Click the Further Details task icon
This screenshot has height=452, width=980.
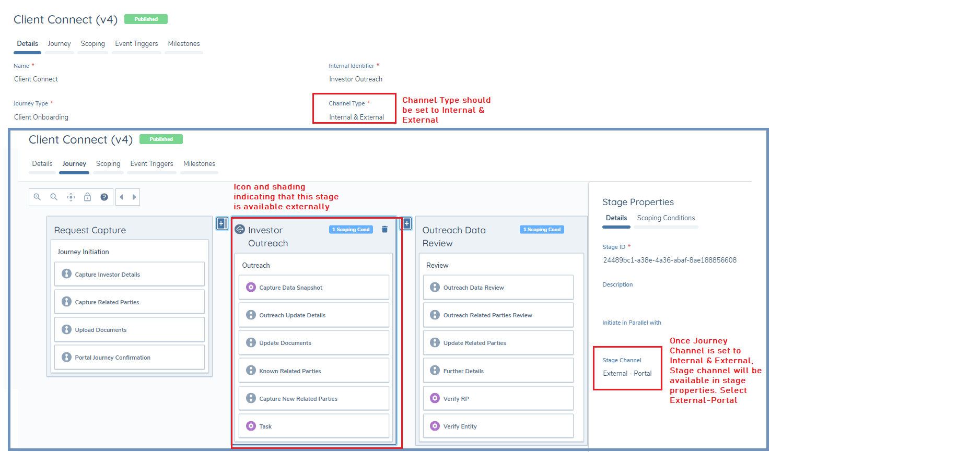[x=435, y=371]
